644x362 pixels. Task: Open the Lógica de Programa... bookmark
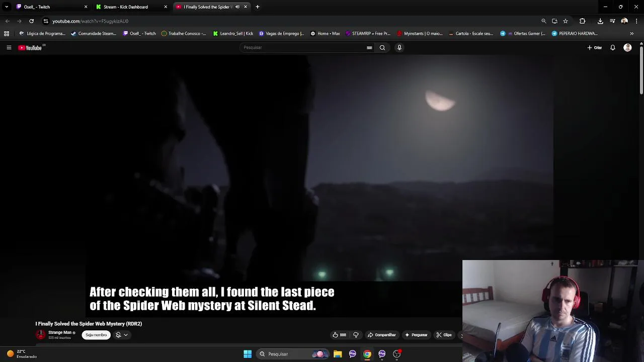tap(42, 34)
